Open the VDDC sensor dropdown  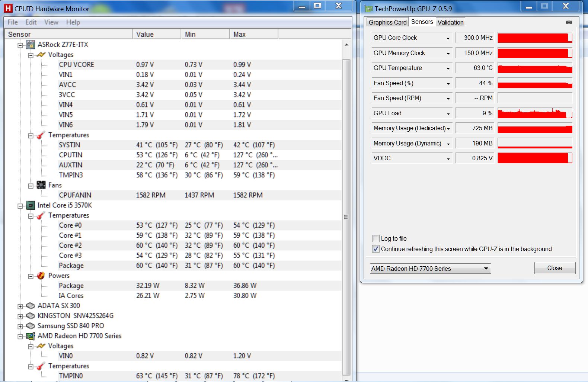(448, 158)
